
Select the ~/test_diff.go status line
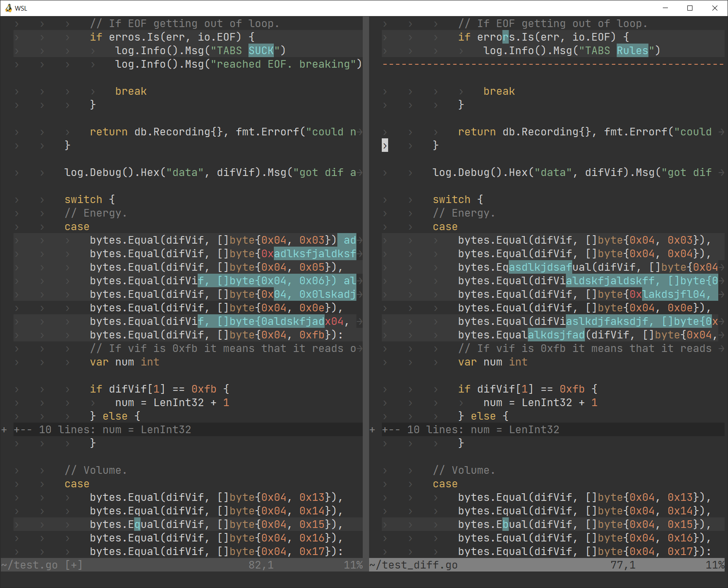click(547, 565)
